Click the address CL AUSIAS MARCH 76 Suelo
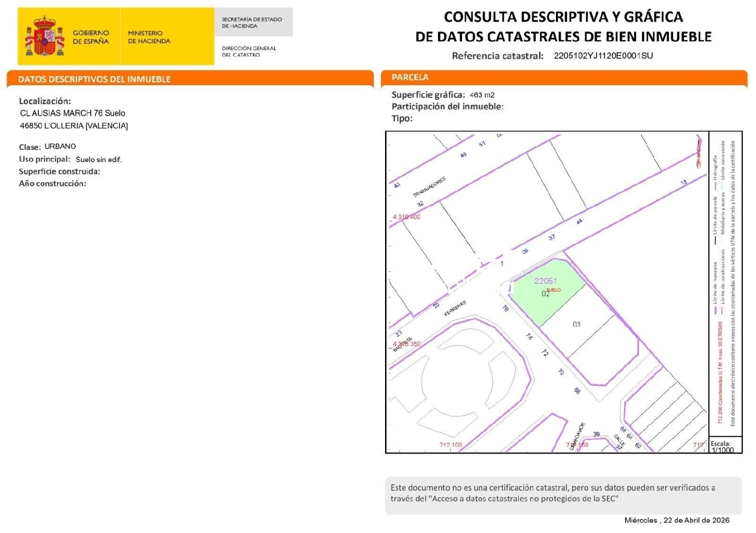Image resolution: width=756 pixels, height=533 pixels. (73, 113)
